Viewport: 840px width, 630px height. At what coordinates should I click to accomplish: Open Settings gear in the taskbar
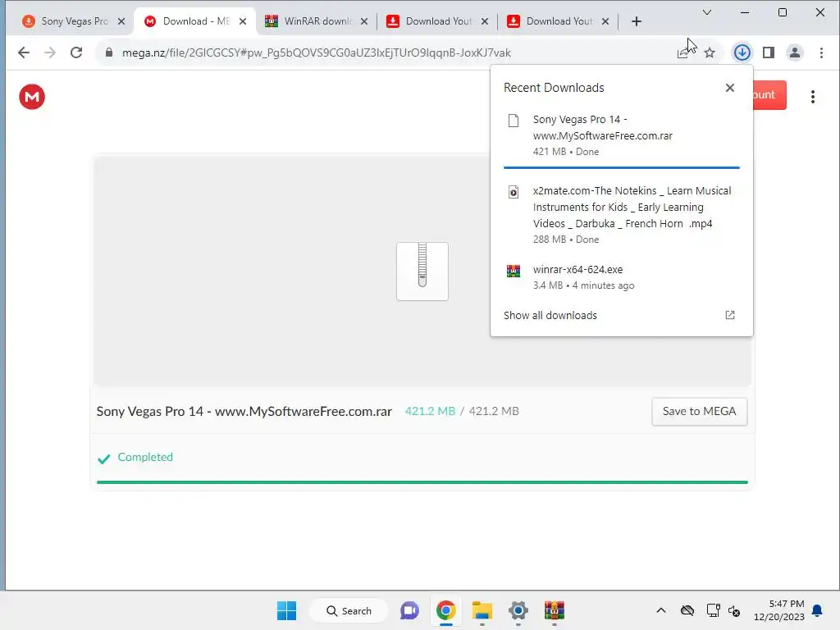tap(518, 610)
